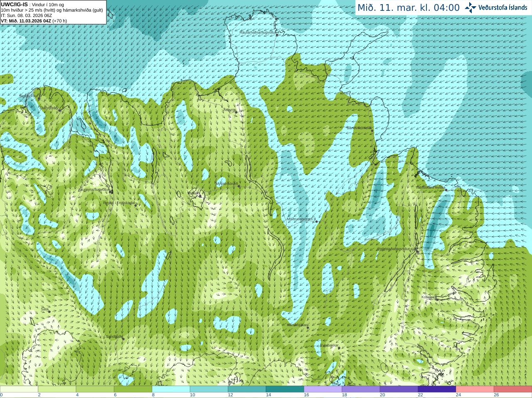The height and width of the screenshot is (398, 532).
Task: Click the Kárahnjúkar station label
Action: pyautogui.click(x=297, y=325)
